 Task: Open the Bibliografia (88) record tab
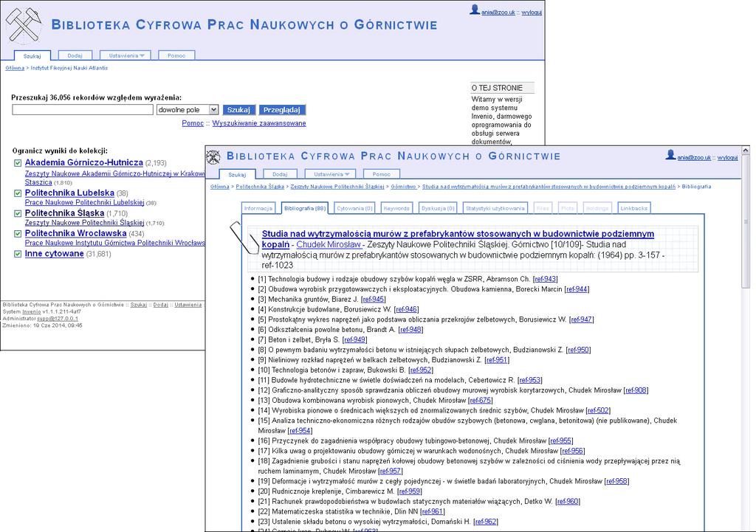tap(305, 208)
